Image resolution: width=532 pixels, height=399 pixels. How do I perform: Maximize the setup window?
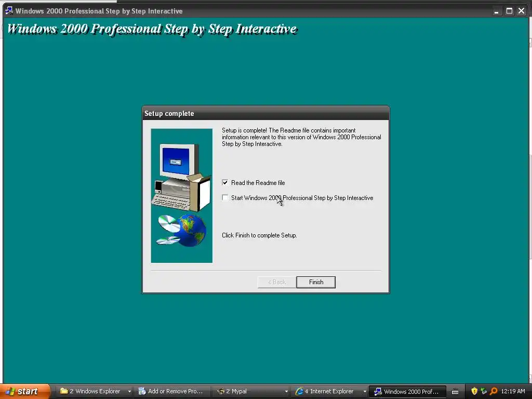tap(509, 11)
